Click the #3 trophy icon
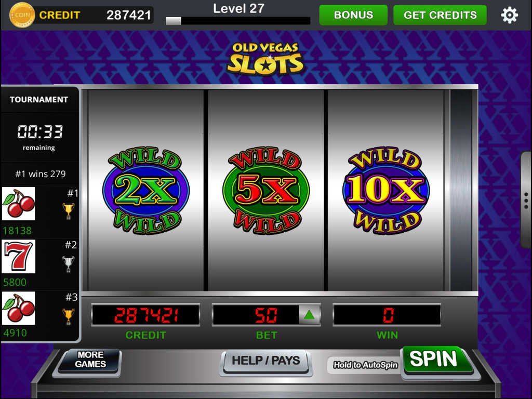 69,316
